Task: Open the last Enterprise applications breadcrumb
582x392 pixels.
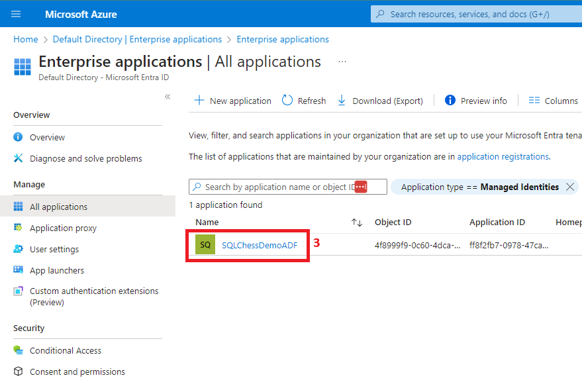Action: [x=283, y=39]
